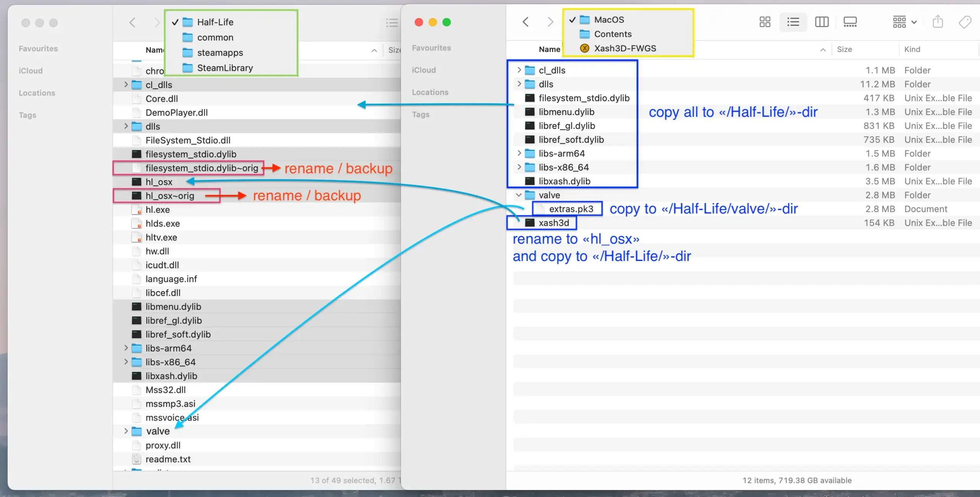Click iCloud in right window sidebar
The height and width of the screenshot is (497, 980).
tap(423, 70)
